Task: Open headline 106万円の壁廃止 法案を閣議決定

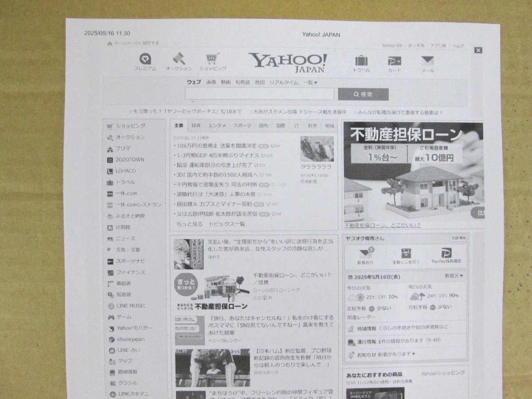Action: point(216,146)
